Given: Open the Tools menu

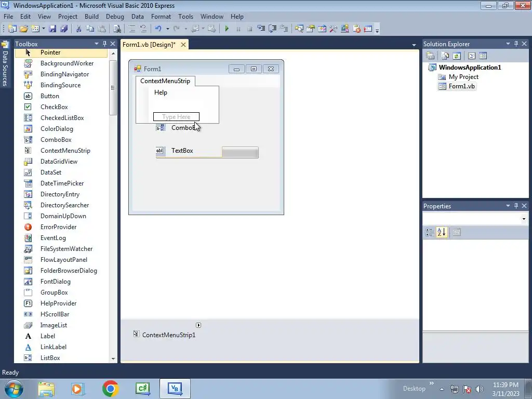Looking at the screenshot, I should pos(185,17).
